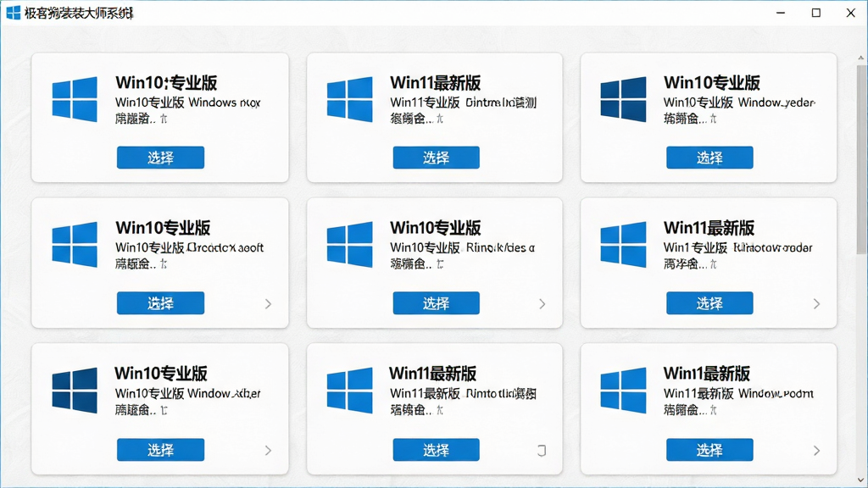The image size is (868, 488).
Task: Click 选择 on the "Rinoikdes" Win10专业版 card
Action: [x=437, y=303]
